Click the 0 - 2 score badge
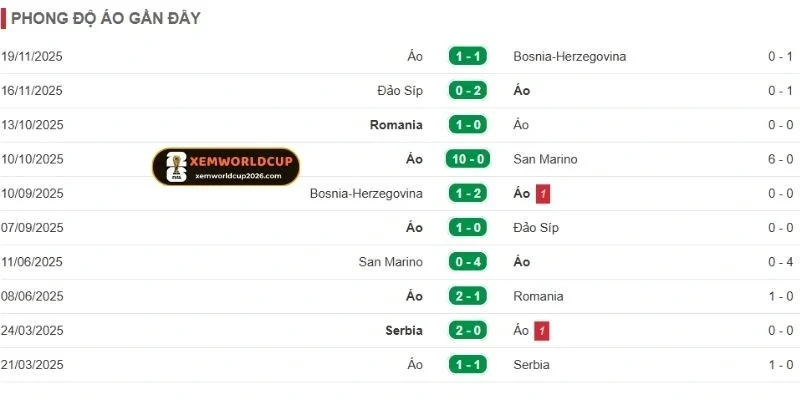 tap(467, 91)
